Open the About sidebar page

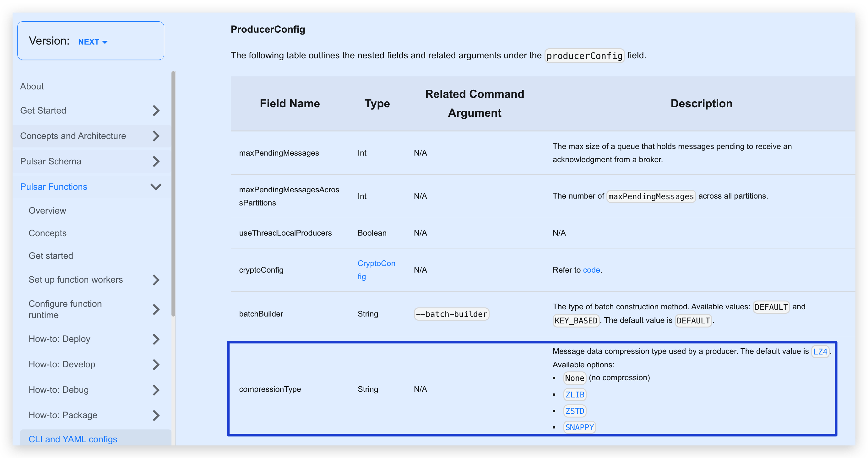(x=32, y=87)
